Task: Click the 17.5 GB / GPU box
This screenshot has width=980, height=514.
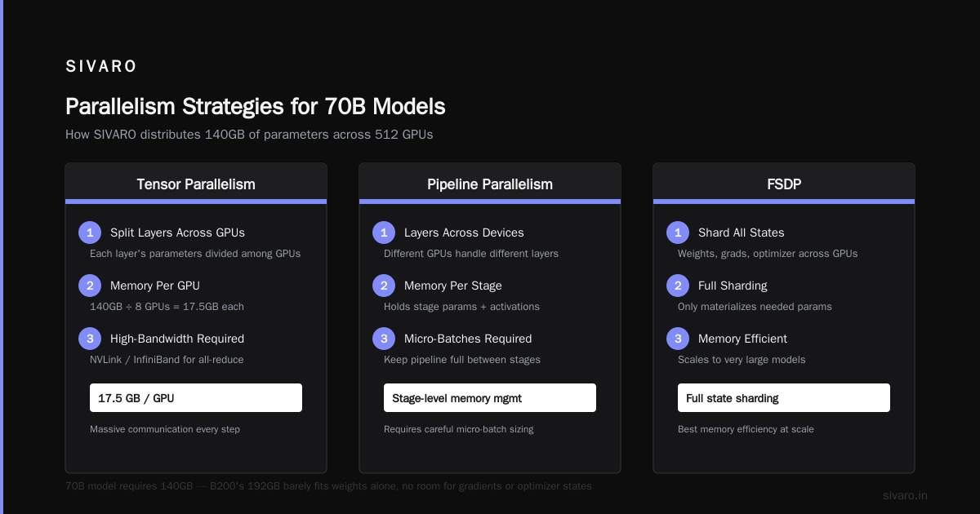Action: 196,398
